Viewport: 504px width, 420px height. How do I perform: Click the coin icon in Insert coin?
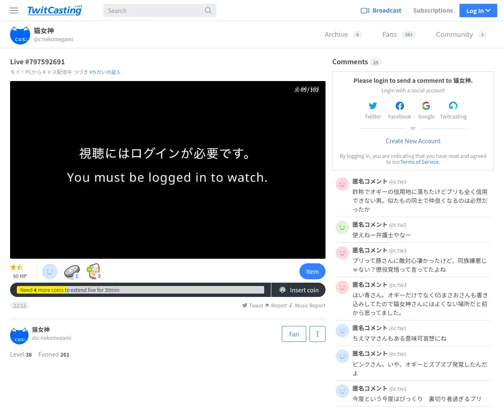pyautogui.click(x=283, y=290)
